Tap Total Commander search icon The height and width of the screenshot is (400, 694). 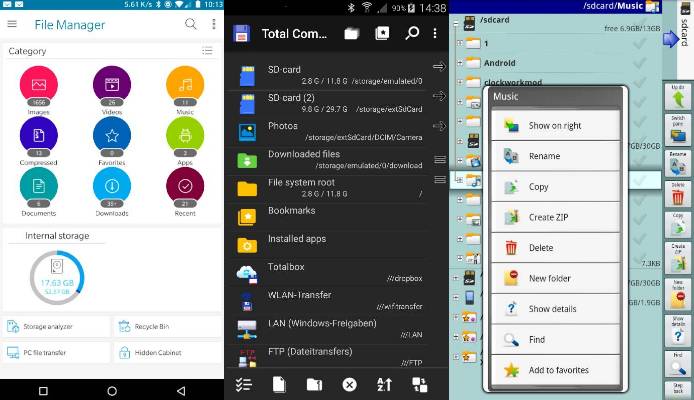(x=412, y=33)
